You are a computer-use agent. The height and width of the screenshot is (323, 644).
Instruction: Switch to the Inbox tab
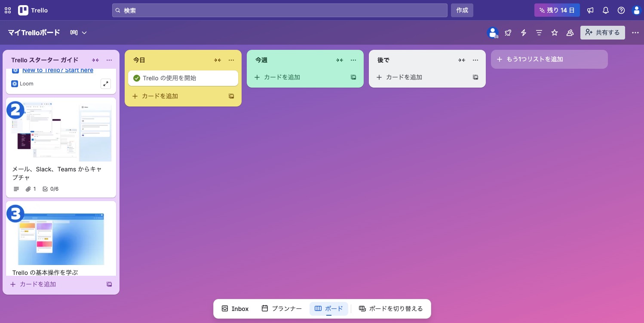235,309
